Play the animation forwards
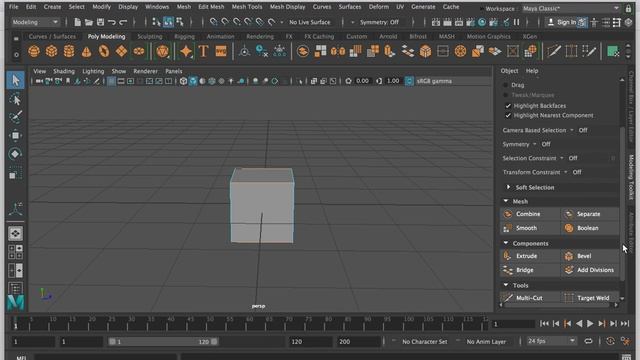640x360 pixels. pyautogui.click(x=590, y=324)
